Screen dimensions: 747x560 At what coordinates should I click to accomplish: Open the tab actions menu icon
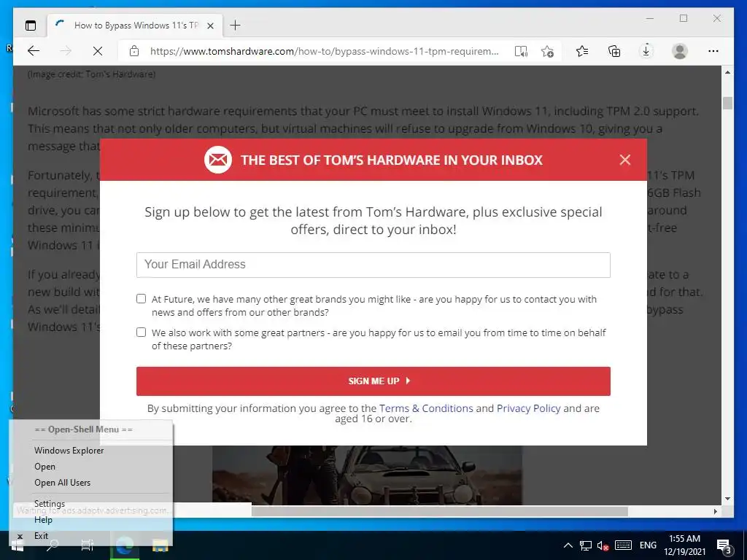pyautogui.click(x=31, y=26)
